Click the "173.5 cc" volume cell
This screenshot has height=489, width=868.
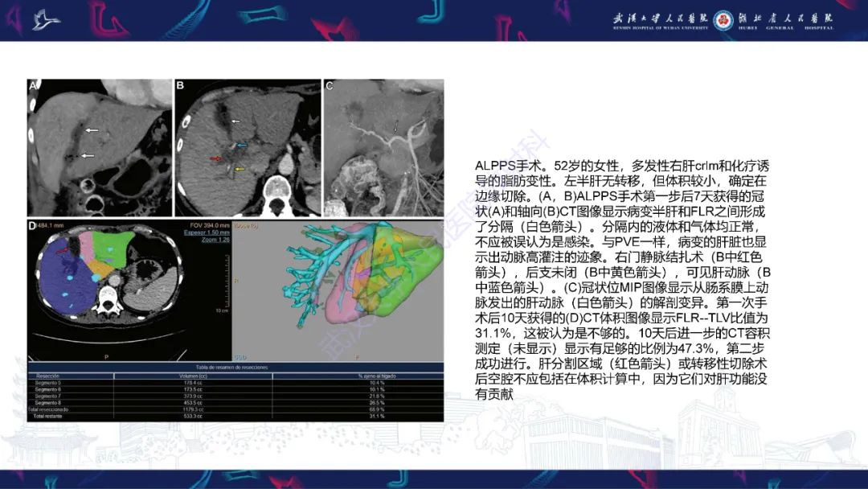193,389
